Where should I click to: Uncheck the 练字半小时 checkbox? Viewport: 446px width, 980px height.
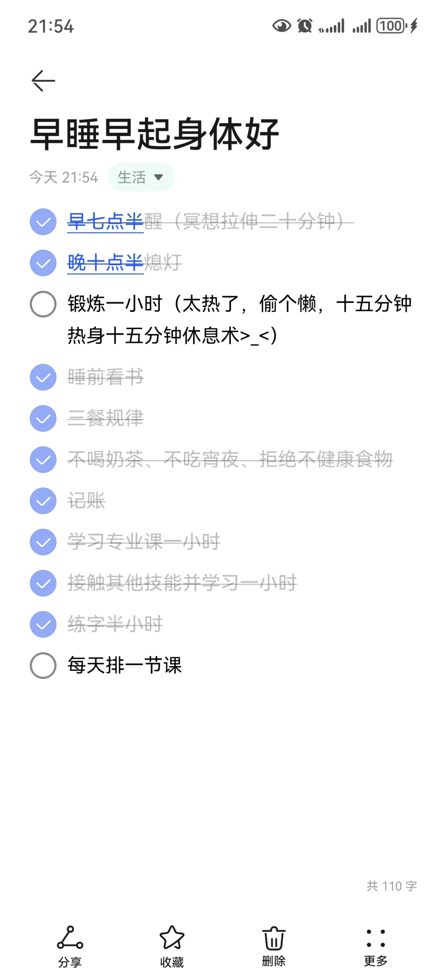point(43,624)
